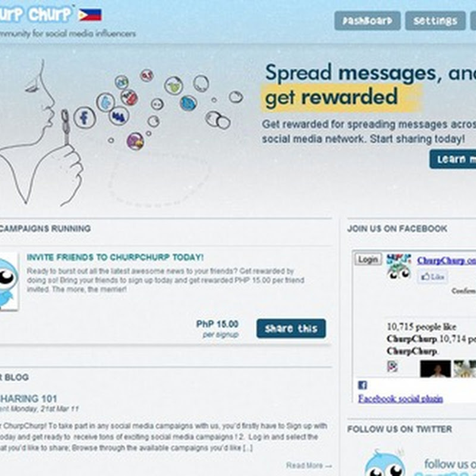Click the ChurpChurp Facebook page avatar
This screenshot has height=476, width=476.
click(x=399, y=267)
